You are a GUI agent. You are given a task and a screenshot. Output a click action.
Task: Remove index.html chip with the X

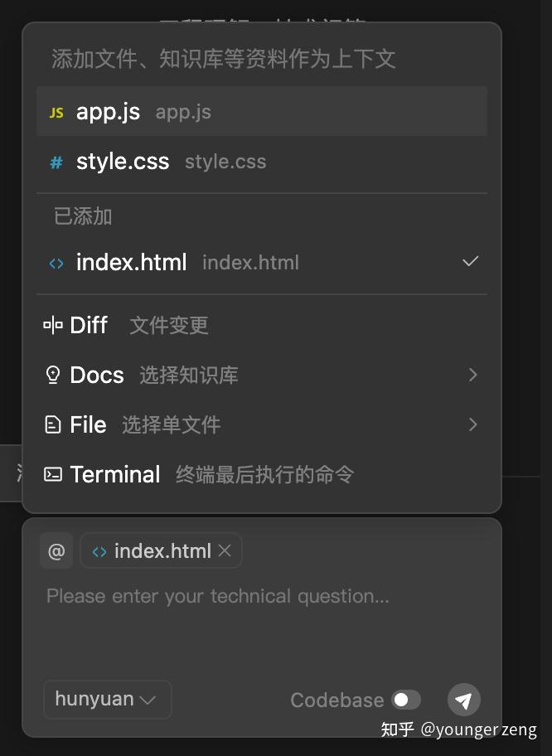click(225, 550)
